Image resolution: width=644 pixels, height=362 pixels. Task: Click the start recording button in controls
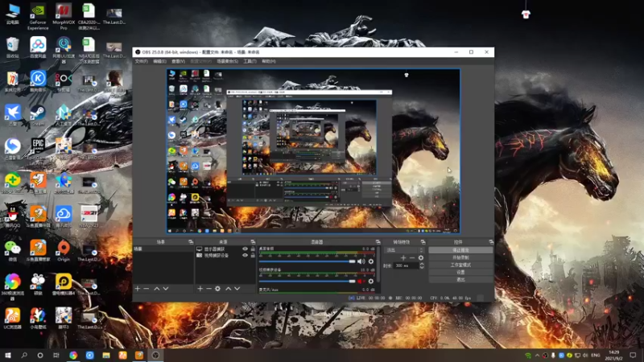point(460,257)
